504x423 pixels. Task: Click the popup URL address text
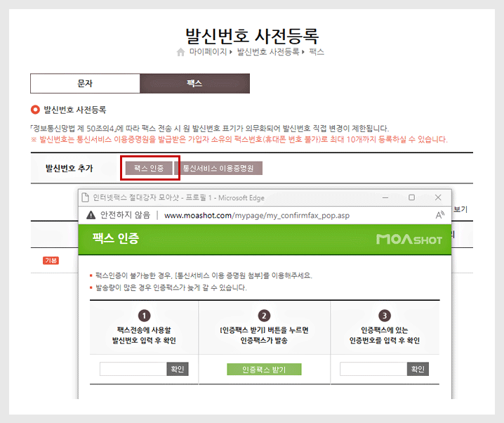tap(257, 216)
